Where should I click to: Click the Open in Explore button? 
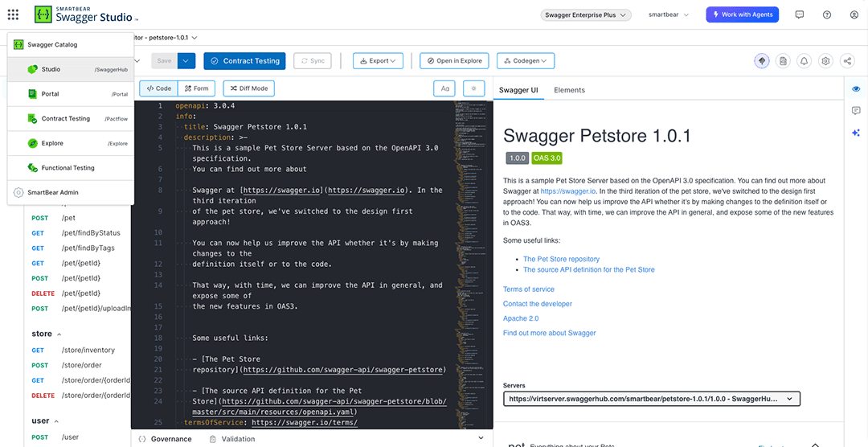454,61
